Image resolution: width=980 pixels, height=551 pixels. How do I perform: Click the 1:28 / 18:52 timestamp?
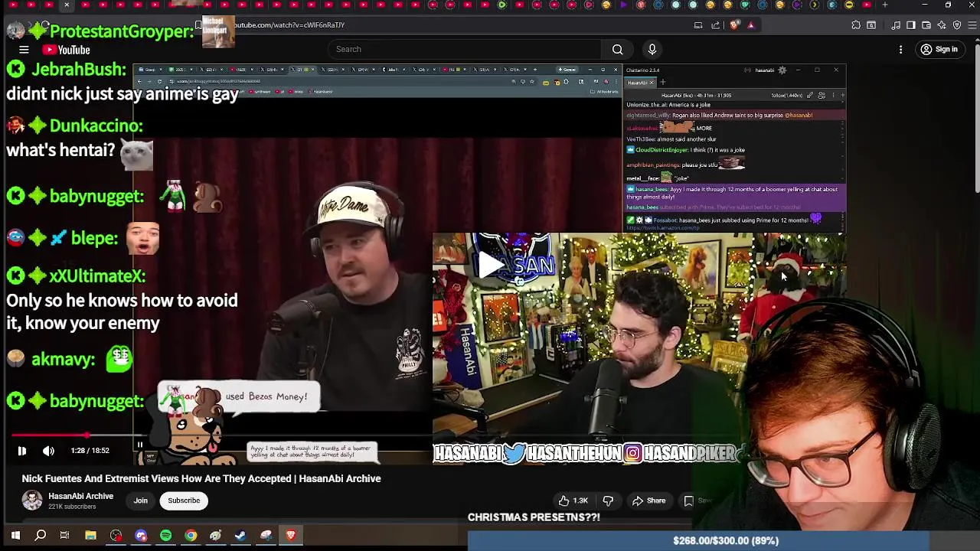[90, 451]
